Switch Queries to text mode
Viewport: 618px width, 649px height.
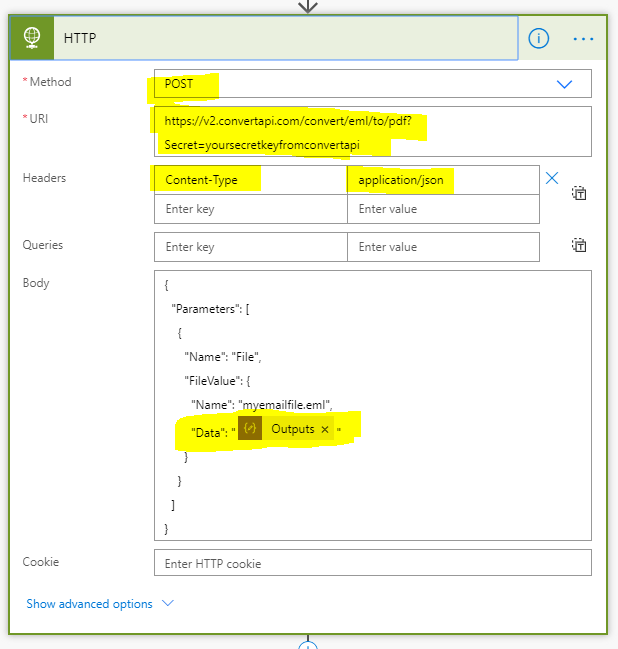pos(579,245)
